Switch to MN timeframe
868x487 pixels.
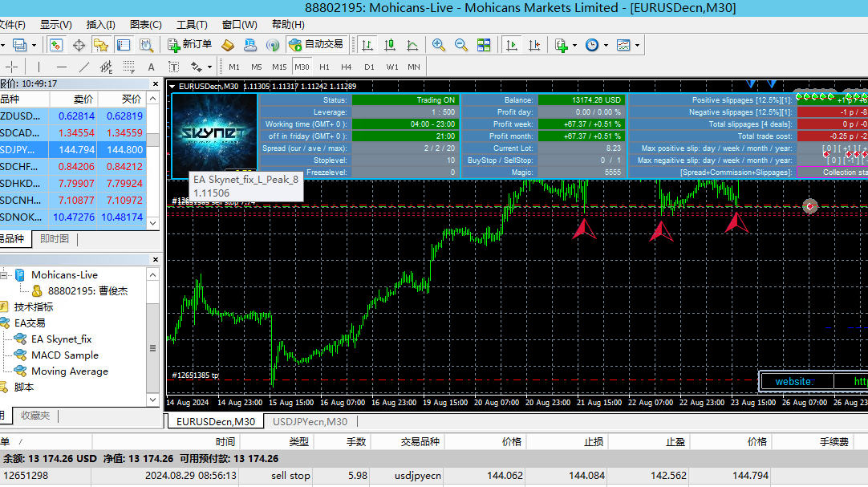pyautogui.click(x=413, y=67)
